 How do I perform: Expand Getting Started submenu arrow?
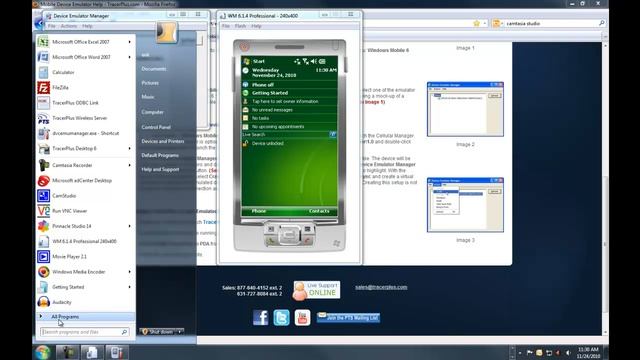click(130, 287)
